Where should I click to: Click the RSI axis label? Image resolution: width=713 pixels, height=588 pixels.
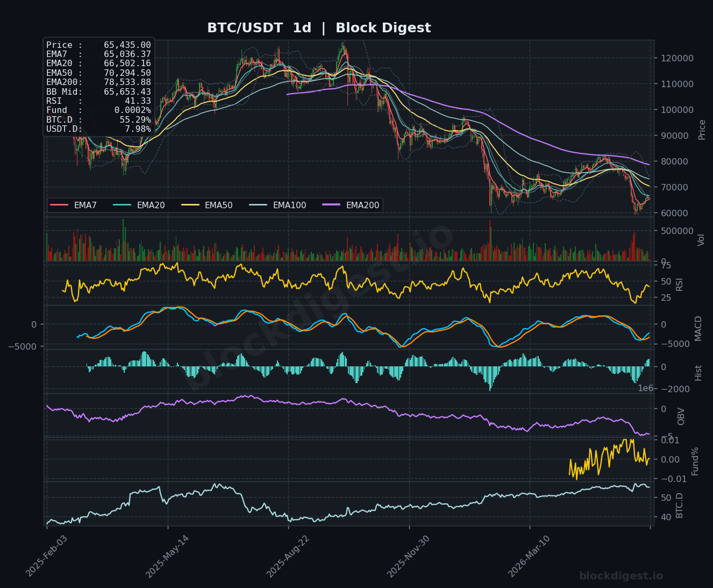(679, 284)
